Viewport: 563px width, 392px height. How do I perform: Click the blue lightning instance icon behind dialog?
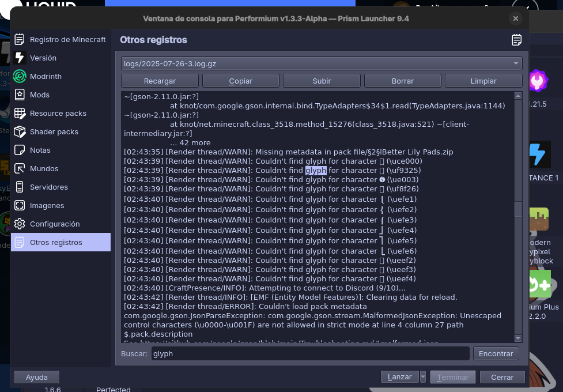[x=539, y=154]
